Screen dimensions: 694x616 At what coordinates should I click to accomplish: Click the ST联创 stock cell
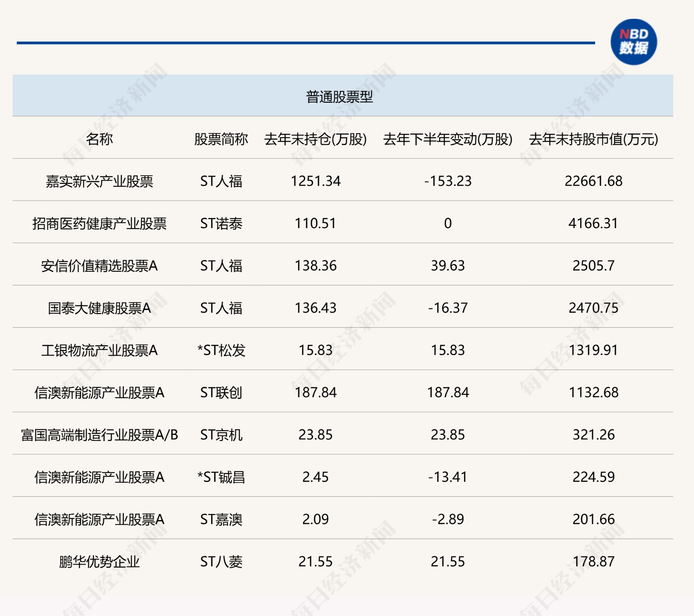pos(221,392)
